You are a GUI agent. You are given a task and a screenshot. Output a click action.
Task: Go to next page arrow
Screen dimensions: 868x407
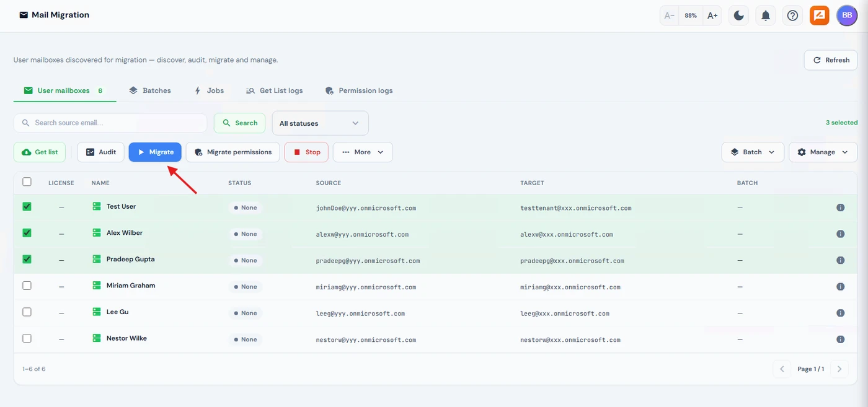pyautogui.click(x=839, y=369)
